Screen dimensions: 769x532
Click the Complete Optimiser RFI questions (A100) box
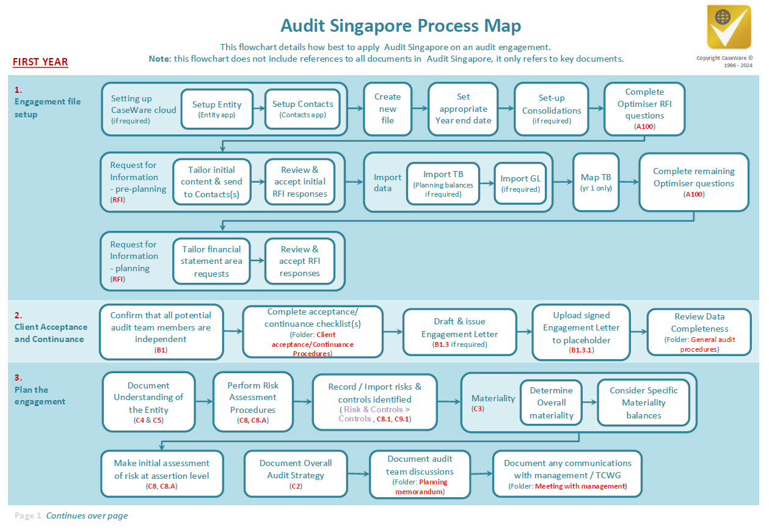[x=644, y=109]
